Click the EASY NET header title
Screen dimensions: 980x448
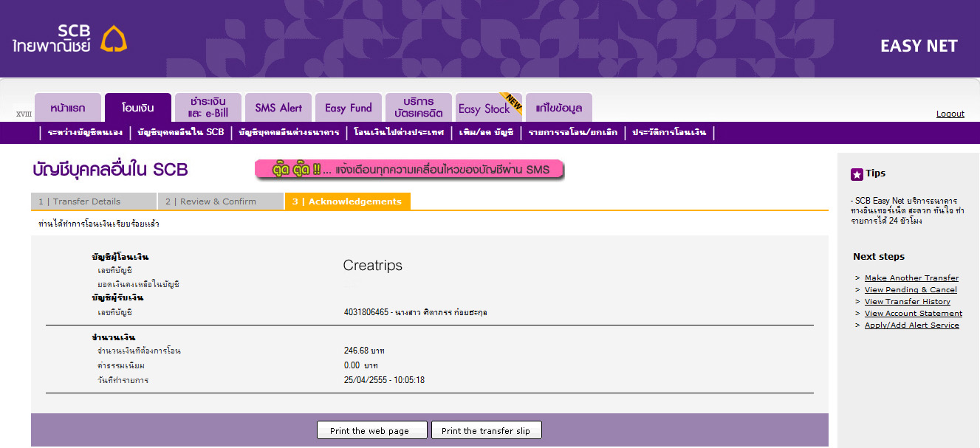pyautogui.click(x=919, y=46)
